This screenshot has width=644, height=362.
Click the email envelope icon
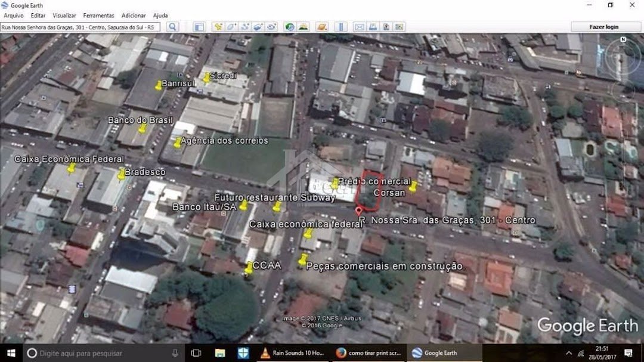[x=359, y=27]
